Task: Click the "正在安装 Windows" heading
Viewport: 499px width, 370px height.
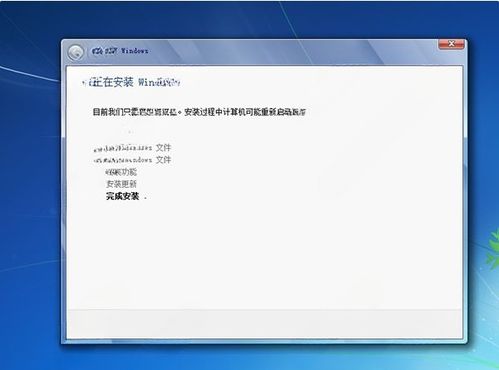Action: (x=135, y=82)
